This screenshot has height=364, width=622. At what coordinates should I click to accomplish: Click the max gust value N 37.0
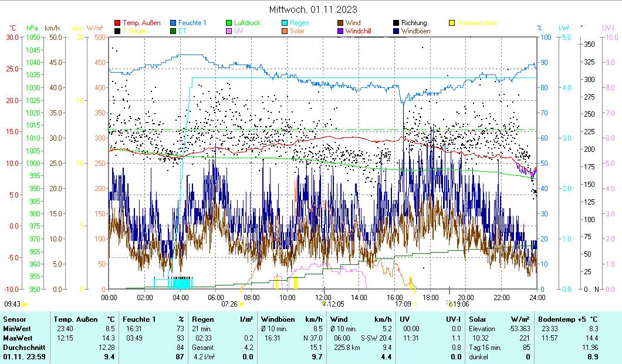[313, 338]
